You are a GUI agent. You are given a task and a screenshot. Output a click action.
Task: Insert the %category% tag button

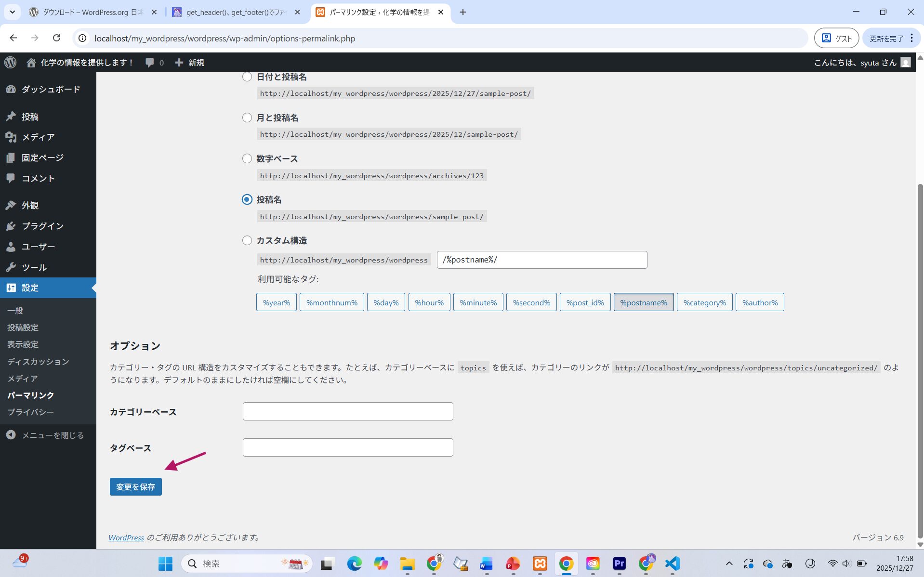coord(704,302)
